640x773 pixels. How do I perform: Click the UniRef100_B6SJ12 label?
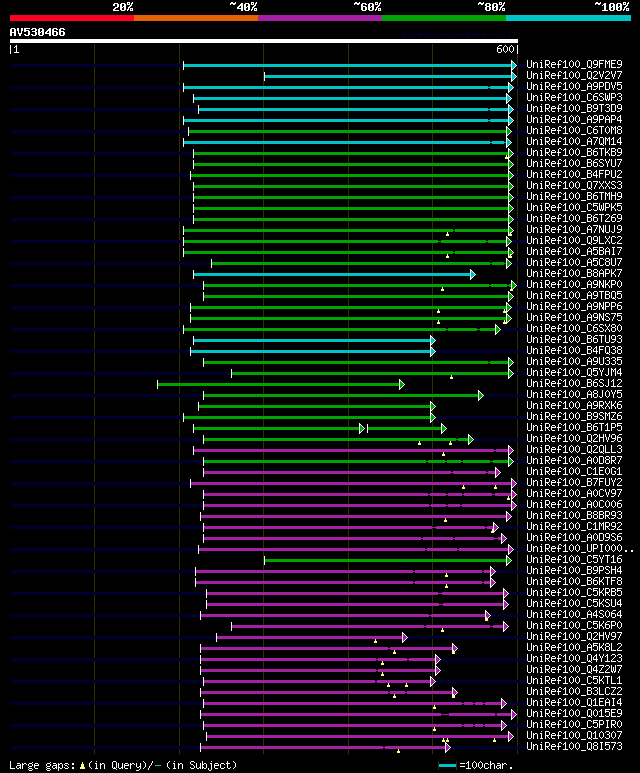[x=574, y=384]
